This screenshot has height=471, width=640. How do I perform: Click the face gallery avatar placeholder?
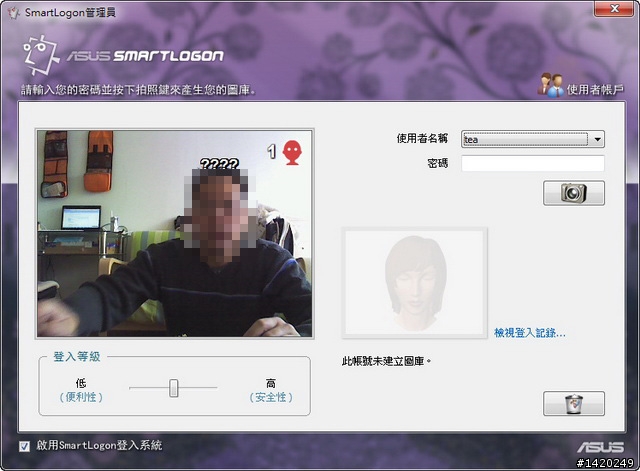point(415,283)
